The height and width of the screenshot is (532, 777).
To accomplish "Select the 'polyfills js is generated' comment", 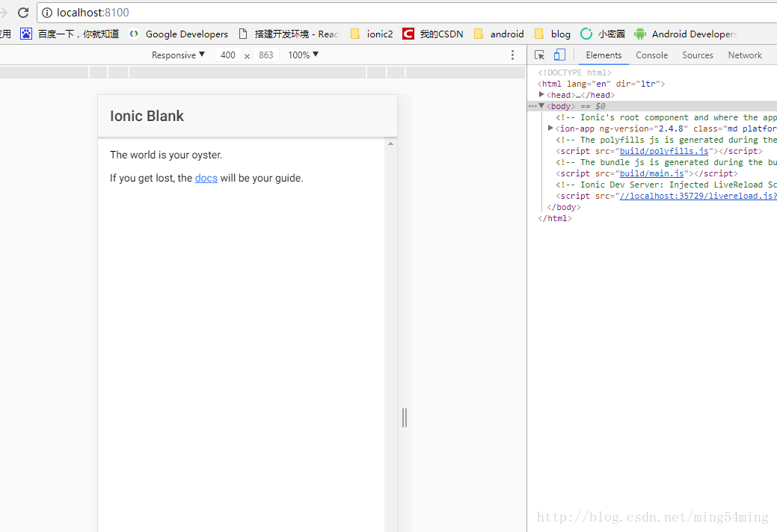I will point(666,140).
